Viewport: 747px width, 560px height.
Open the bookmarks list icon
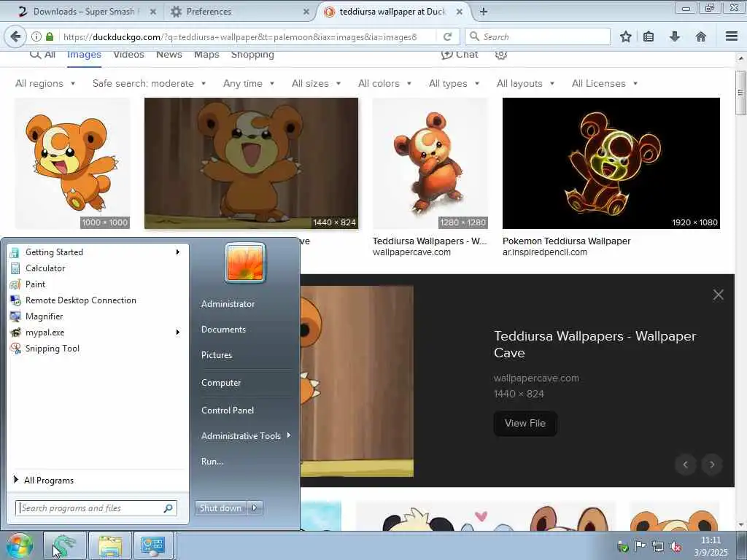pos(649,36)
